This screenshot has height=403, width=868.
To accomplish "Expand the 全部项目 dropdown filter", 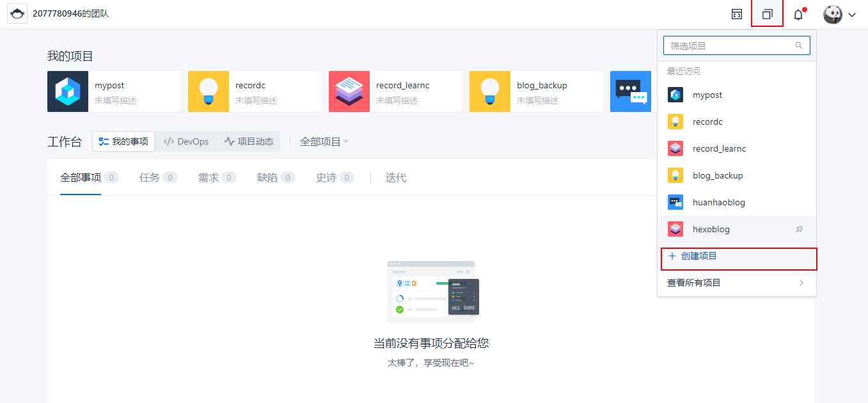I will coord(324,141).
